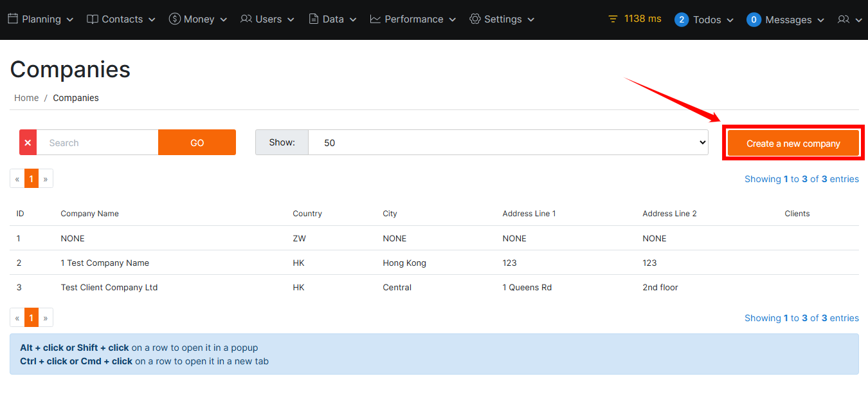Sort by Company Name column header
The image size is (868, 401).
click(x=89, y=214)
